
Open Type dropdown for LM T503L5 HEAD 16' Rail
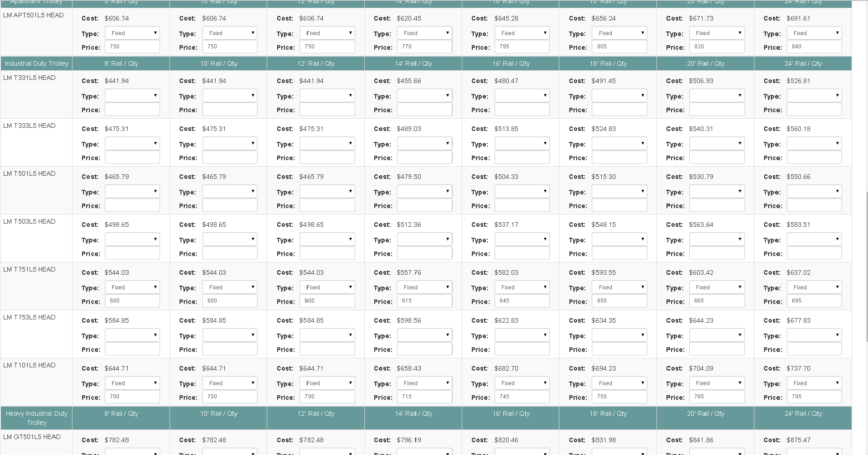click(x=522, y=239)
